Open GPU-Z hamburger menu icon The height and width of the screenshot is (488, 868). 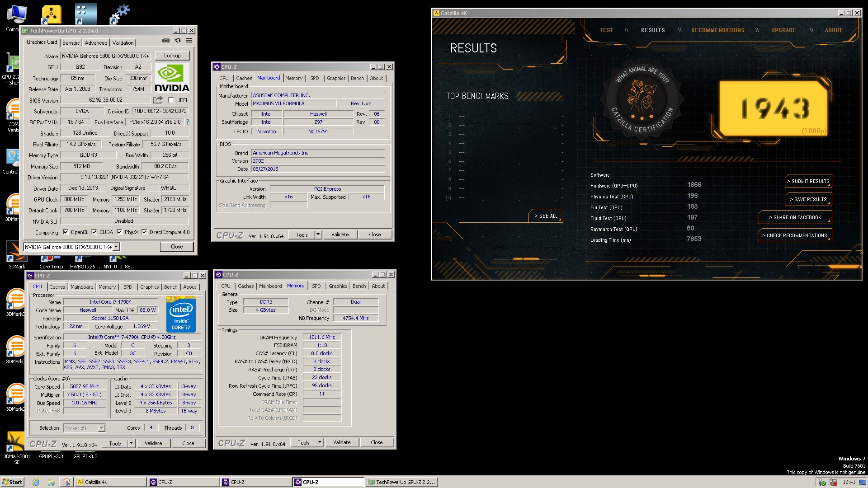tap(189, 41)
